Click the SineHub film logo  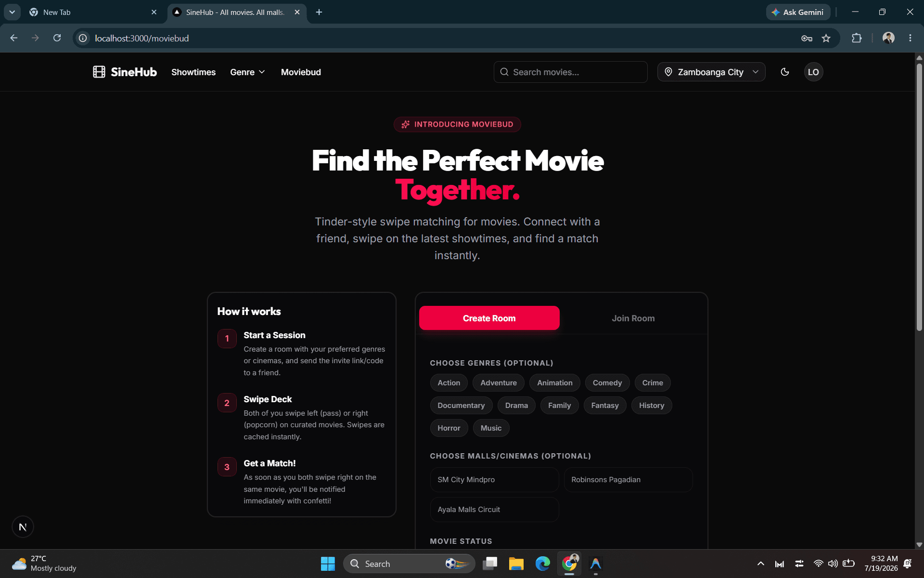coord(99,72)
